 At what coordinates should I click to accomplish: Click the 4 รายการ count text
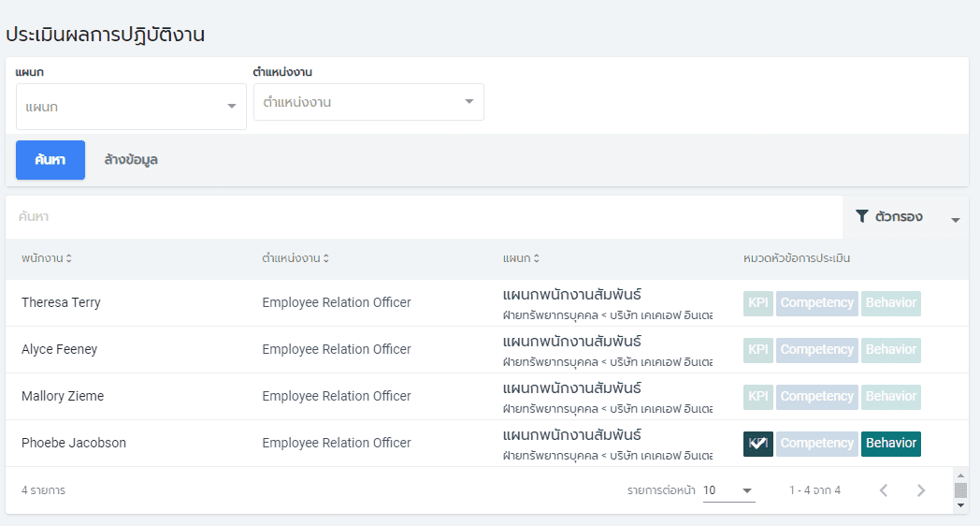click(43, 491)
